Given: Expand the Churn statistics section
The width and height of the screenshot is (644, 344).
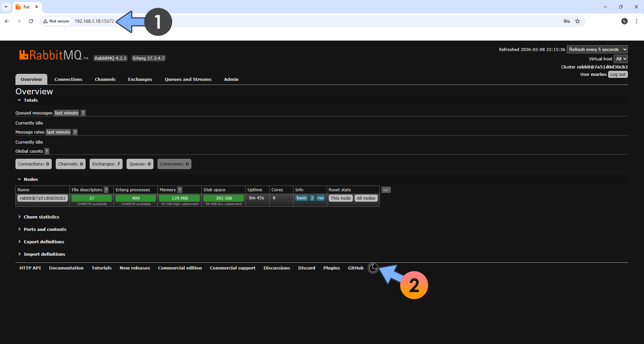Looking at the screenshot, I should coord(41,217).
